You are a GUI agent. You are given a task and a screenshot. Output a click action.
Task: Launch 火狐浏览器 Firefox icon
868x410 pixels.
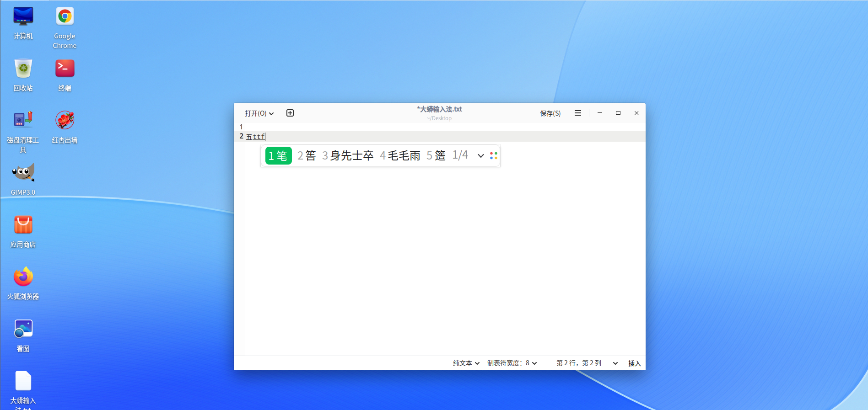[23, 284]
